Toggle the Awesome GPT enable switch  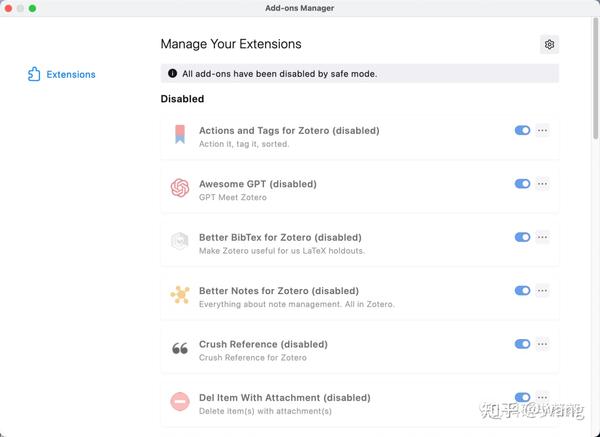pos(522,184)
